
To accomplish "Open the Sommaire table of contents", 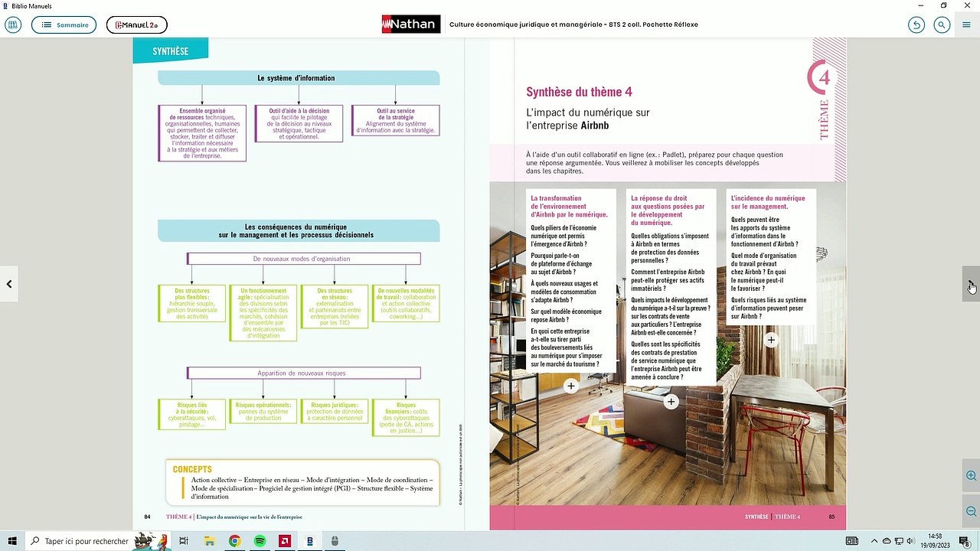I will (x=64, y=25).
